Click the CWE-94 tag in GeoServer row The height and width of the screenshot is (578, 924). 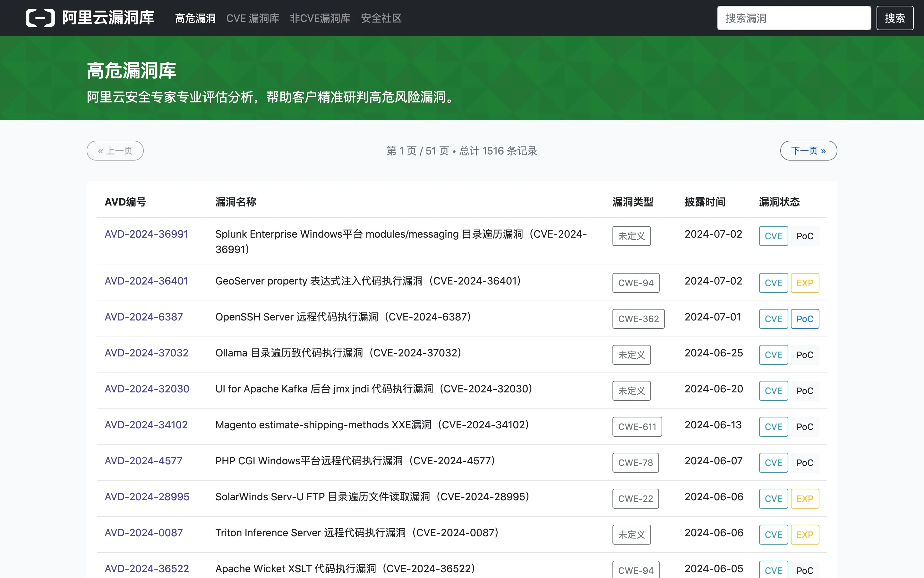click(x=636, y=283)
